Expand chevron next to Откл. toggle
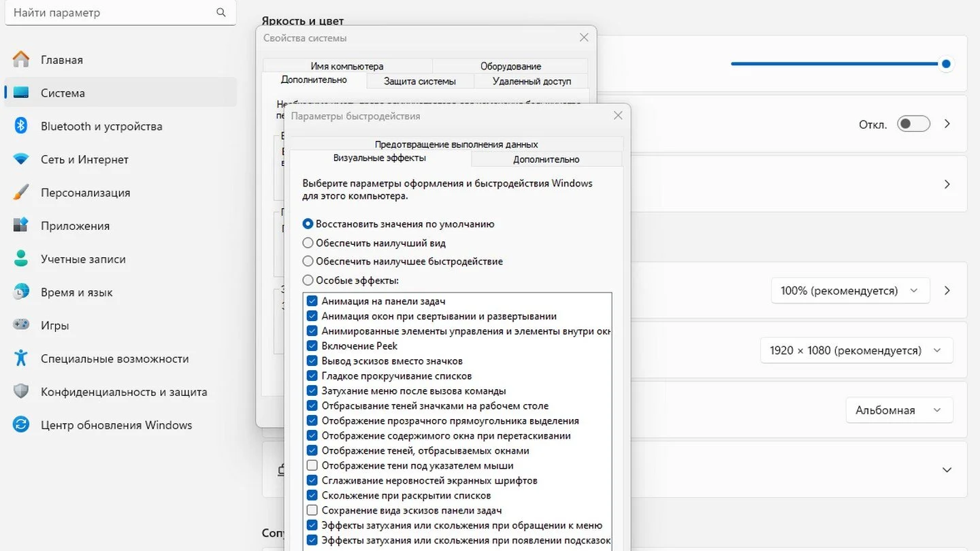The height and width of the screenshot is (551, 980). click(x=947, y=124)
